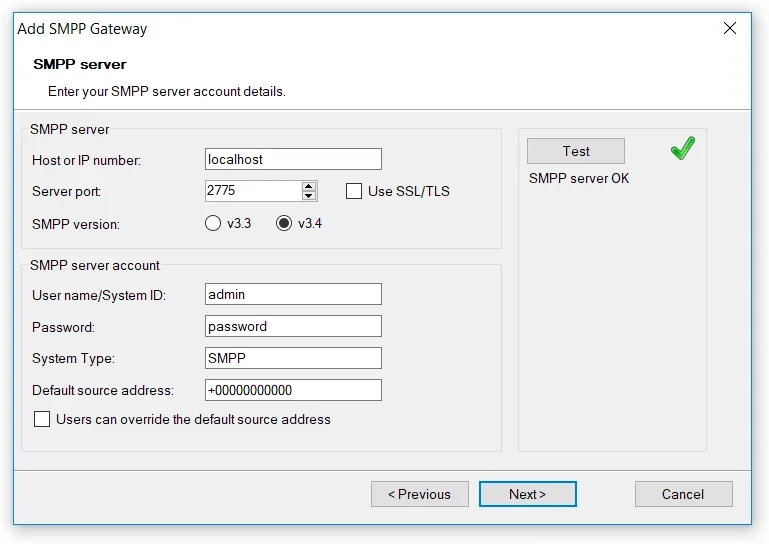Viewport: 769px width, 544px height.
Task: Cancel the gateway setup
Action: point(684,493)
